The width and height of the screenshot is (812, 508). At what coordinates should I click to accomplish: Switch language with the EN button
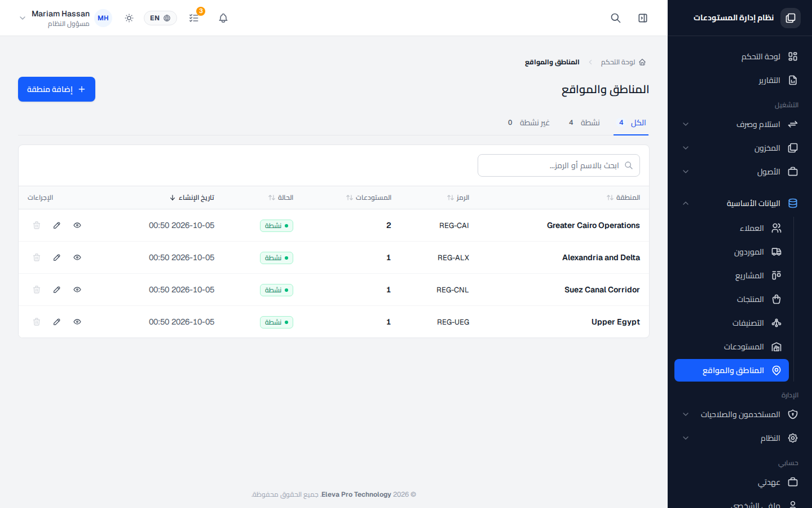click(x=160, y=18)
